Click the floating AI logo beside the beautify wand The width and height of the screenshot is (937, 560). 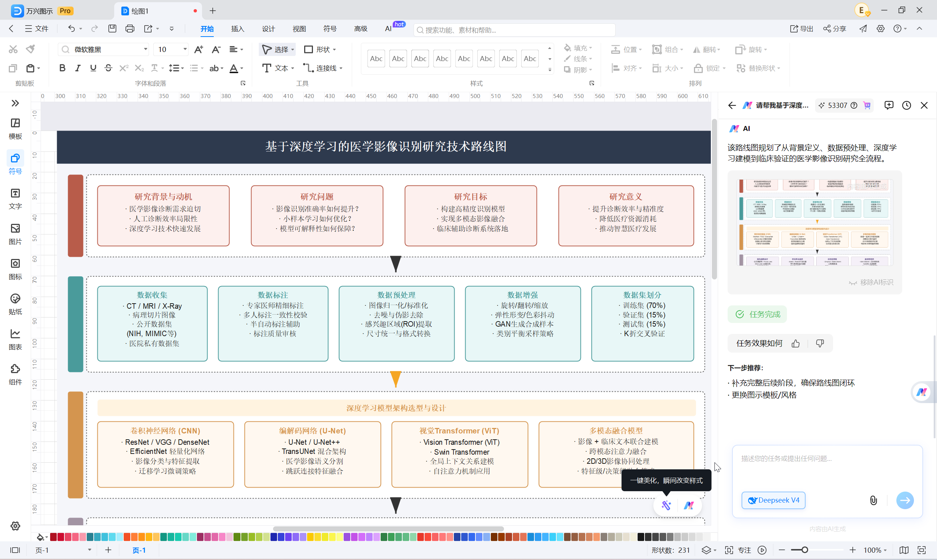click(x=689, y=505)
